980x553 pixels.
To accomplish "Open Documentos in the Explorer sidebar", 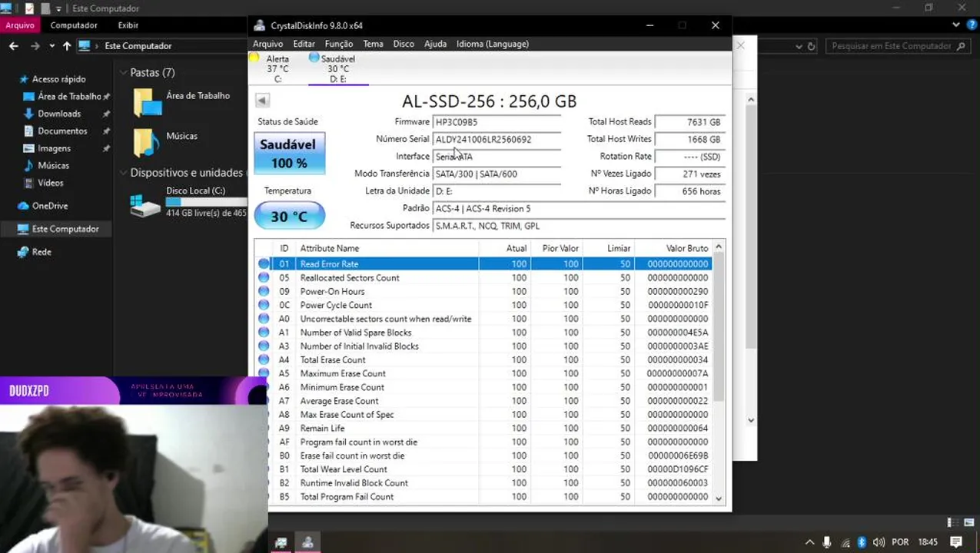I will 62,131.
